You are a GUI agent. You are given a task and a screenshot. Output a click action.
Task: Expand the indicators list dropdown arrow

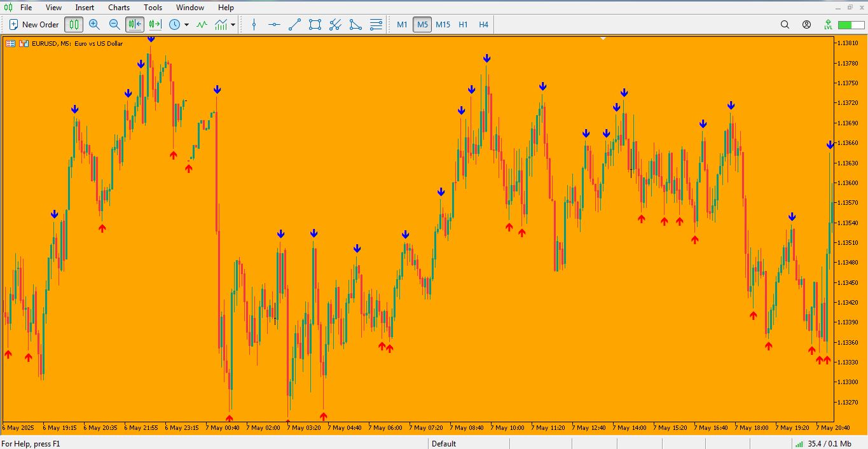(233, 25)
